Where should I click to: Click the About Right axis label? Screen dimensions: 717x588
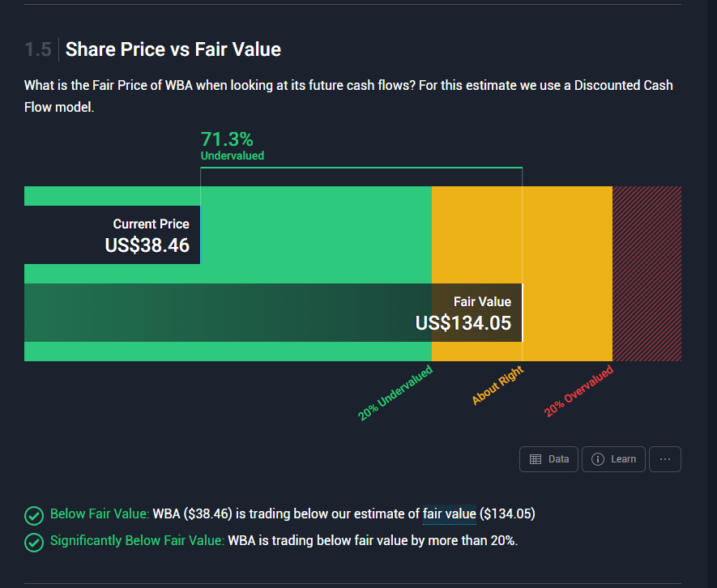(x=497, y=386)
